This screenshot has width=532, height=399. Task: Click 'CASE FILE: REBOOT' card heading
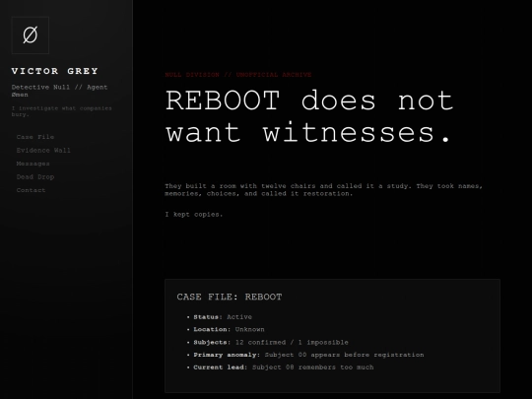click(230, 297)
